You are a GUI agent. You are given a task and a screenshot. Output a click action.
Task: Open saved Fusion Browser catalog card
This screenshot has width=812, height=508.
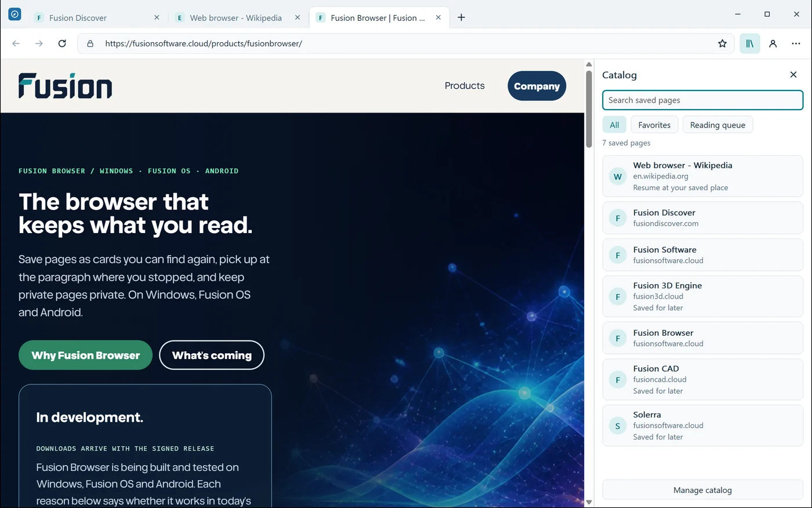(x=702, y=338)
